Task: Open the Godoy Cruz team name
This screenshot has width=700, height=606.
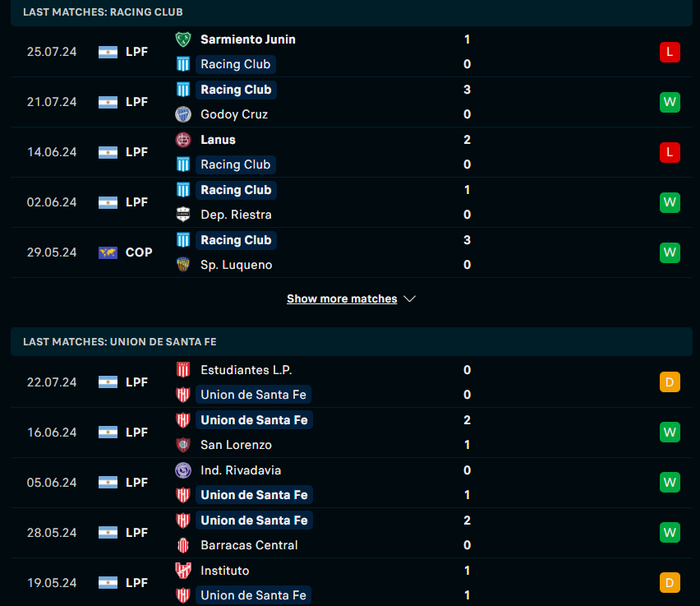Action: pos(234,114)
